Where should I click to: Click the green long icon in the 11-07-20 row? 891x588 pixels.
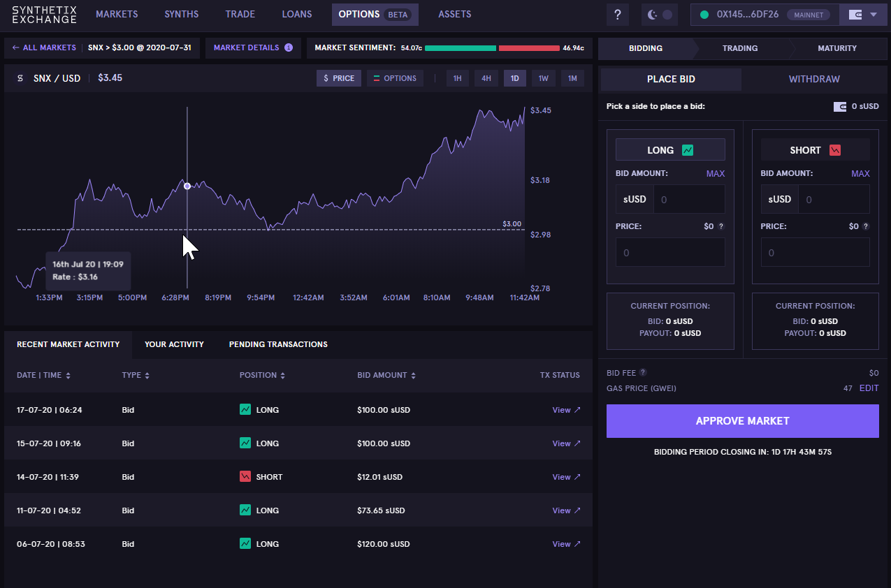click(x=245, y=510)
